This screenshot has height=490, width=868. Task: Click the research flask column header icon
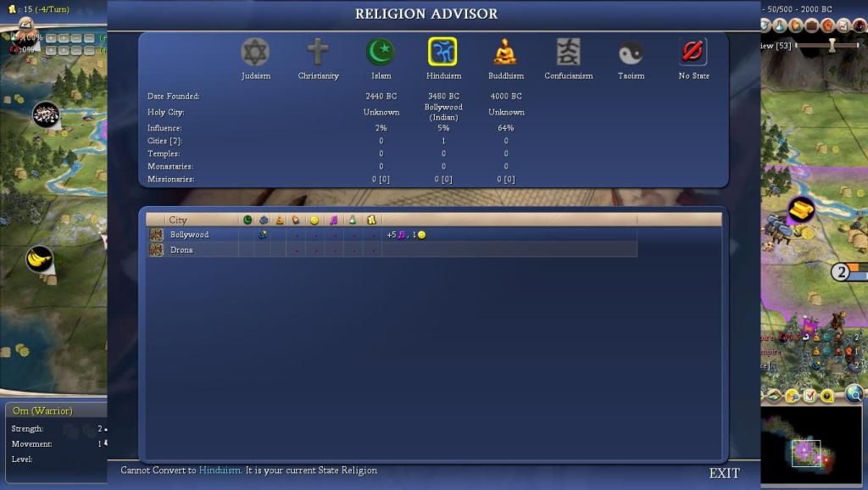(x=353, y=220)
